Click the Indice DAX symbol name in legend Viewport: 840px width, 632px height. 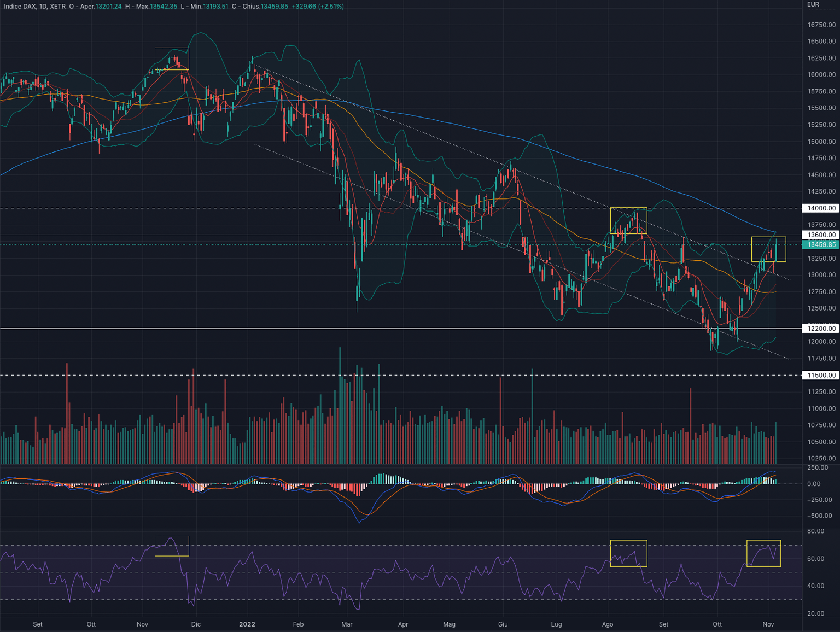pos(21,5)
